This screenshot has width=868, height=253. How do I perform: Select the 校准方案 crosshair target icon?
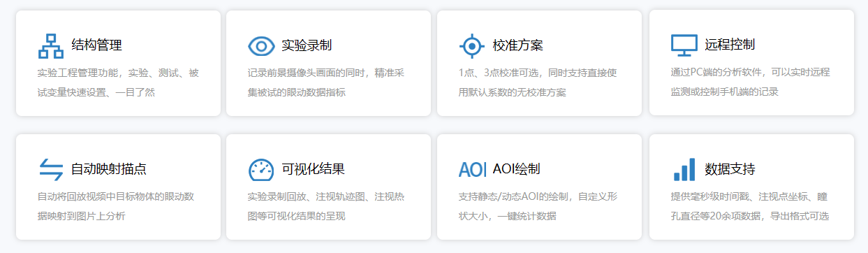[x=472, y=46]
